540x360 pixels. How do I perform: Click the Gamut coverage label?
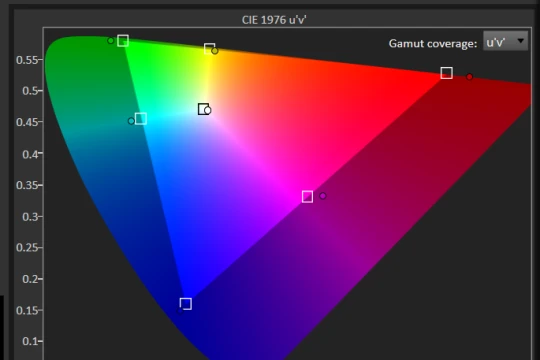[433, 44]
